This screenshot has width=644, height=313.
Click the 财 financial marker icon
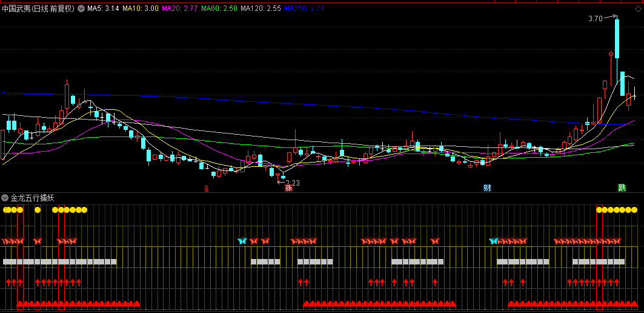pyautogui.click(x=487, y=188)
